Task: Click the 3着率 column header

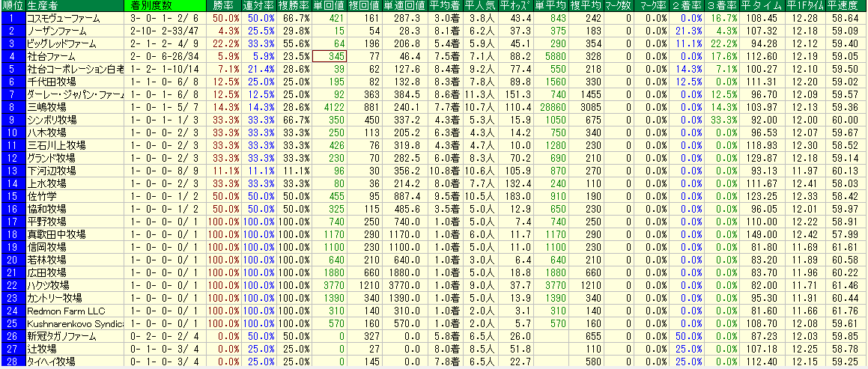Action: 722,6
